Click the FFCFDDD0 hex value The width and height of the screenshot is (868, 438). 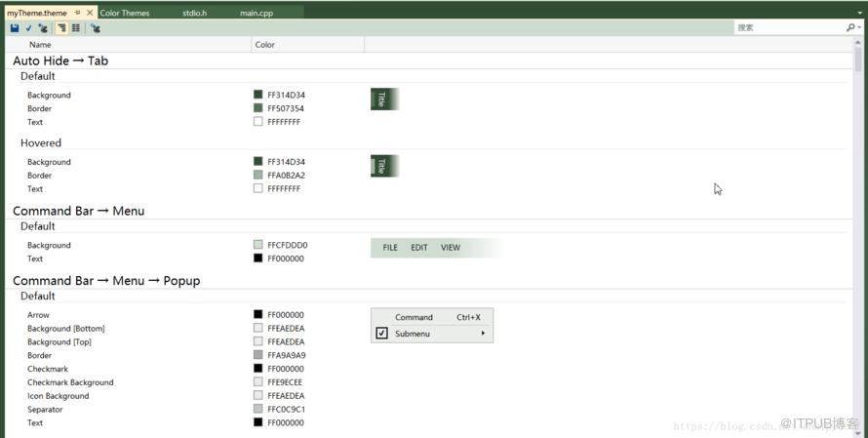pyautogui.click(x=288, y=245)
